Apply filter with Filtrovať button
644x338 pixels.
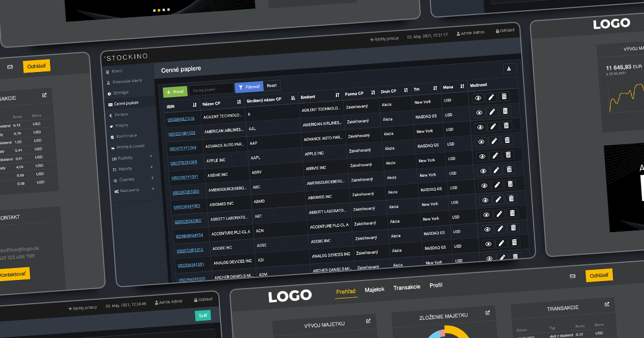[249, 87]
